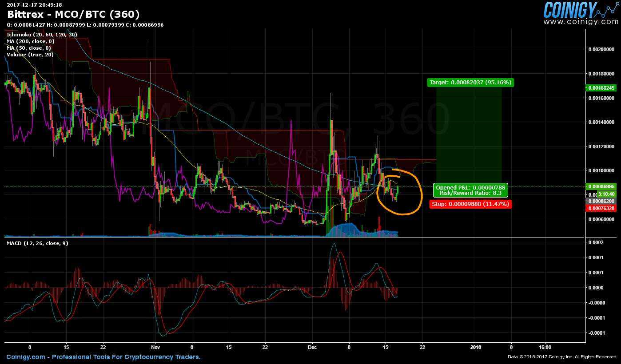Click the Dec label on time axis

(312, 347)
